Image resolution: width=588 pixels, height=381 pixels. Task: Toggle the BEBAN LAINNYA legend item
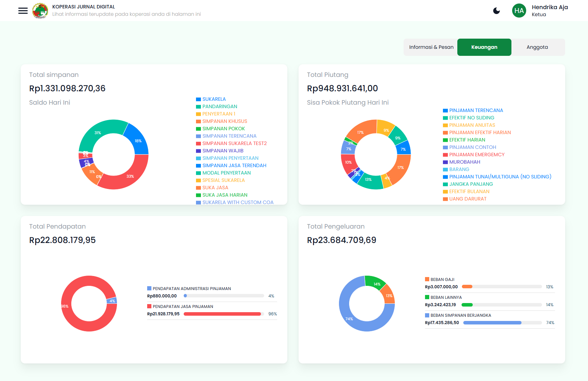pyautogui.click(x=443, y=297)
